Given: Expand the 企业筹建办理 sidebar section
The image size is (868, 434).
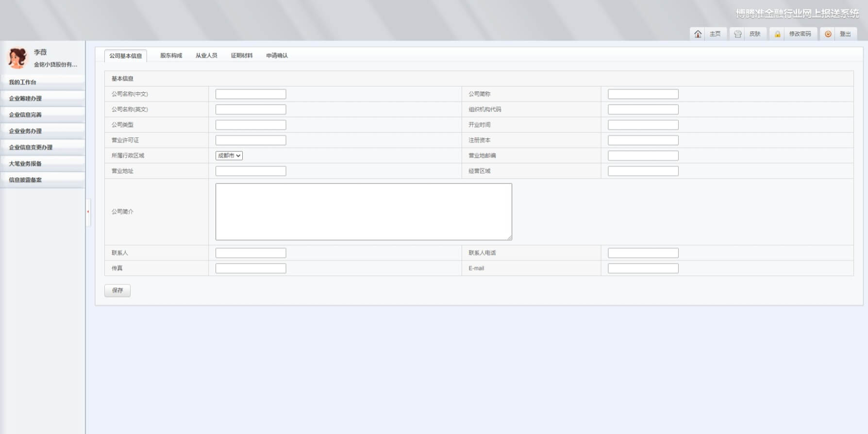Looking at the screenshot, I should point(25,99).
